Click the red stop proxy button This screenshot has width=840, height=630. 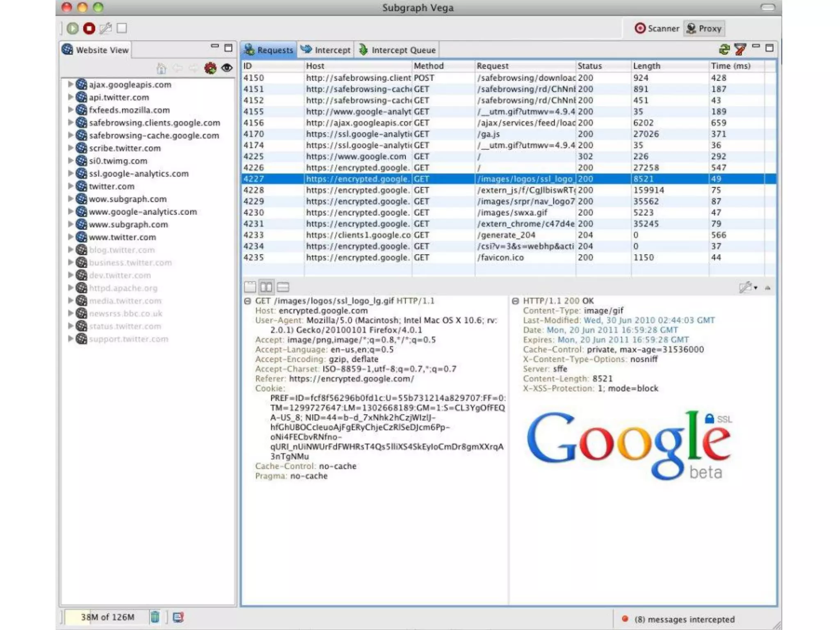pos(89,28)
